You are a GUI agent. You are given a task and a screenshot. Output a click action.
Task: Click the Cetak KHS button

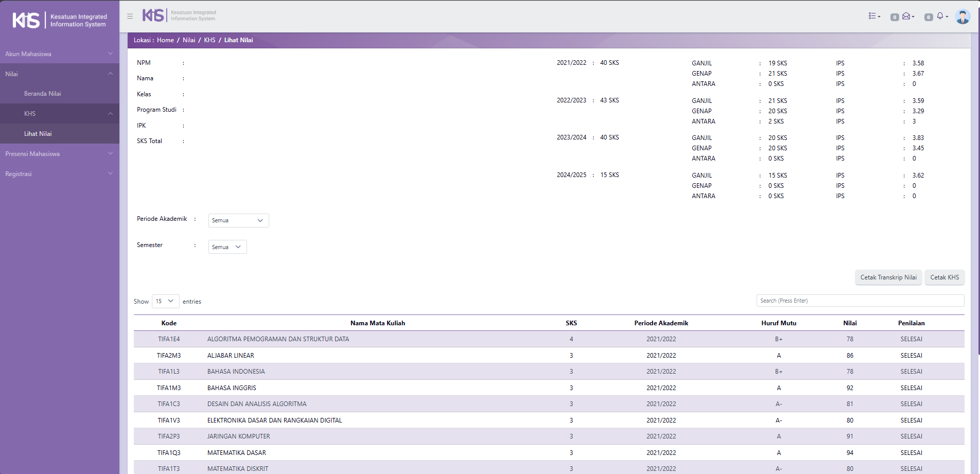pyautogui.click(x=944, y=277)
